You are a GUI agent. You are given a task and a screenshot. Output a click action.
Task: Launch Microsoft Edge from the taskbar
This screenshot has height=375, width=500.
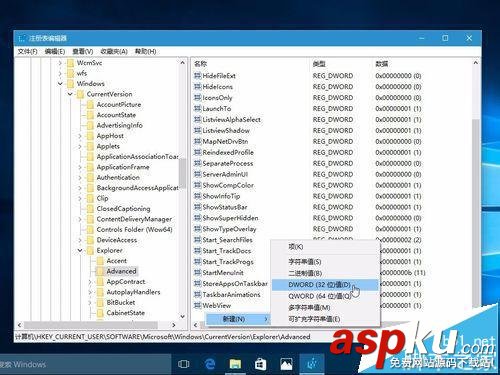click(x=210, y=364)
